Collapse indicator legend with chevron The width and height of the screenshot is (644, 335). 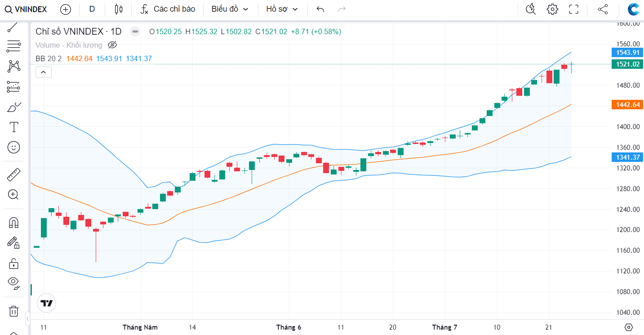(x=44, y=72)
